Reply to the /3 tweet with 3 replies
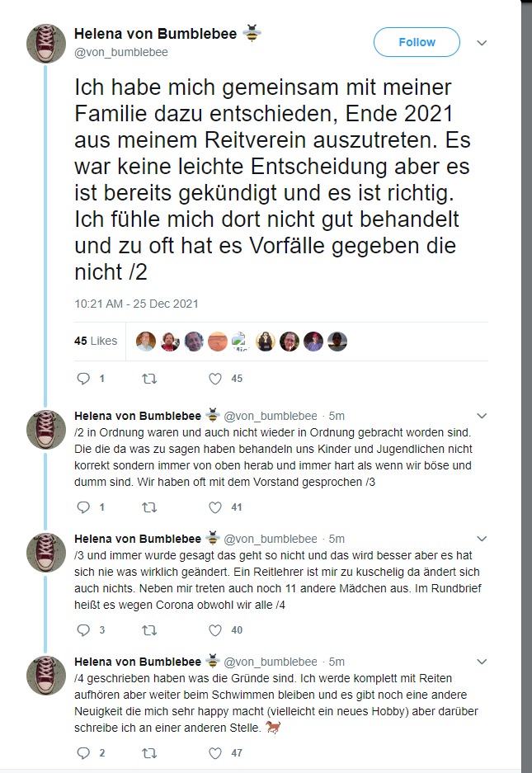This screenshot has height=773, width=532. [82, 630]
